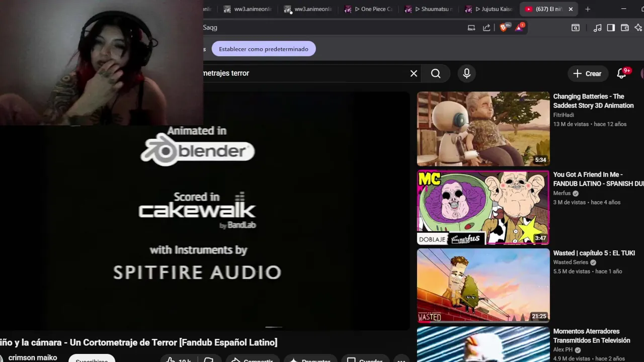This screenshot has height=362, width=644.
Task: Open the FitriHadi channel name
Action: click(x=563, y=115)
